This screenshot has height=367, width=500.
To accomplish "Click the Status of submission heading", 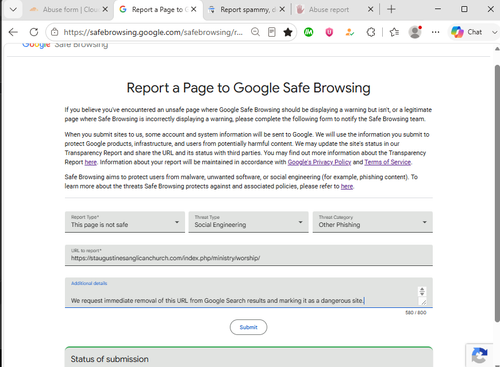I will coord(109,359).
